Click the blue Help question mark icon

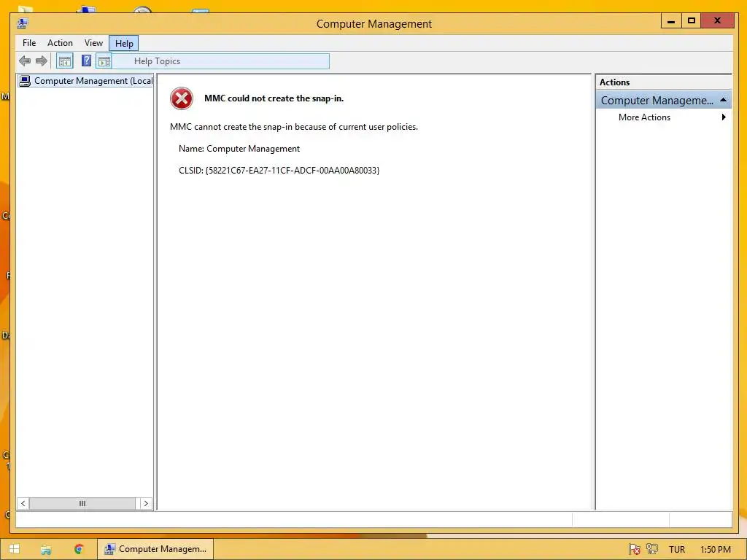tap(86, 61)
